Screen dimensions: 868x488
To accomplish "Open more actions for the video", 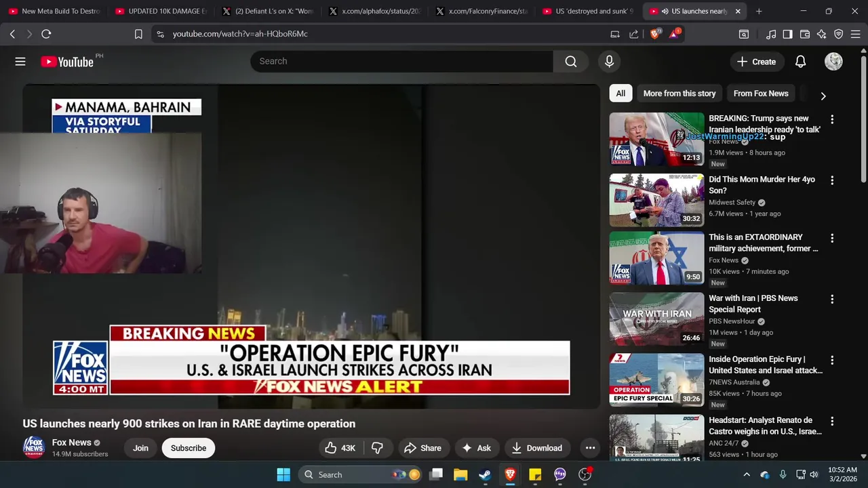I will (590, 448).
